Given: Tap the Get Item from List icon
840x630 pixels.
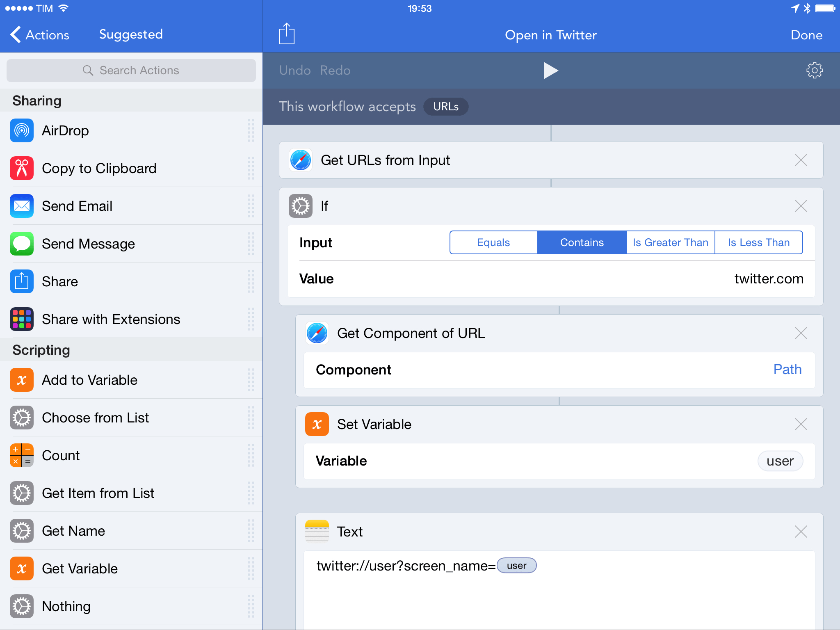Looking at the screenshot, I should [22, 493].
